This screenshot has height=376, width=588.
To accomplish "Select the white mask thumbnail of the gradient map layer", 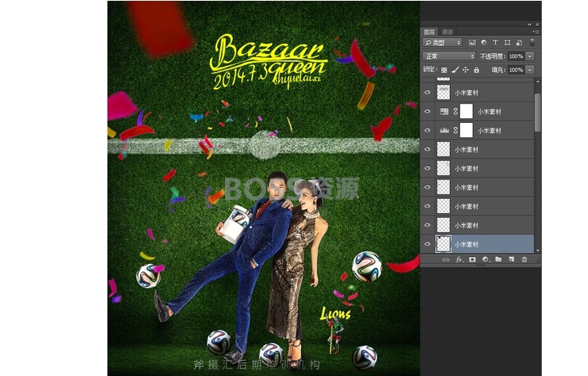I will coord(466,111).
